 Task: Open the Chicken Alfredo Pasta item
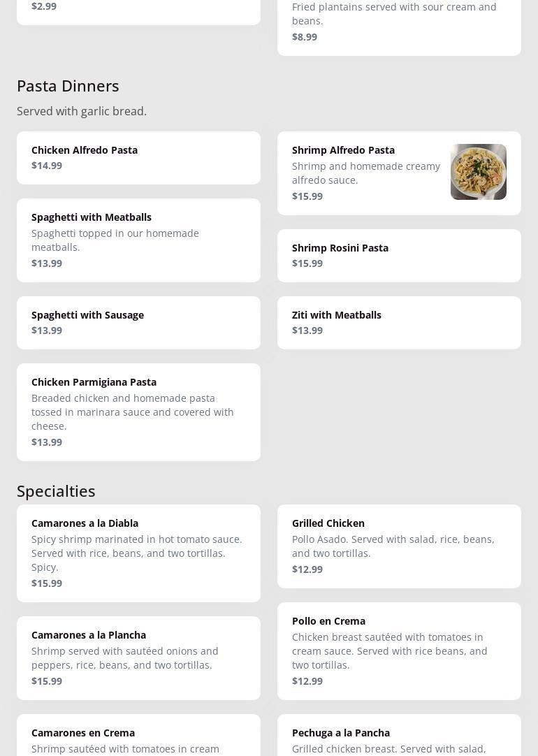138,158
